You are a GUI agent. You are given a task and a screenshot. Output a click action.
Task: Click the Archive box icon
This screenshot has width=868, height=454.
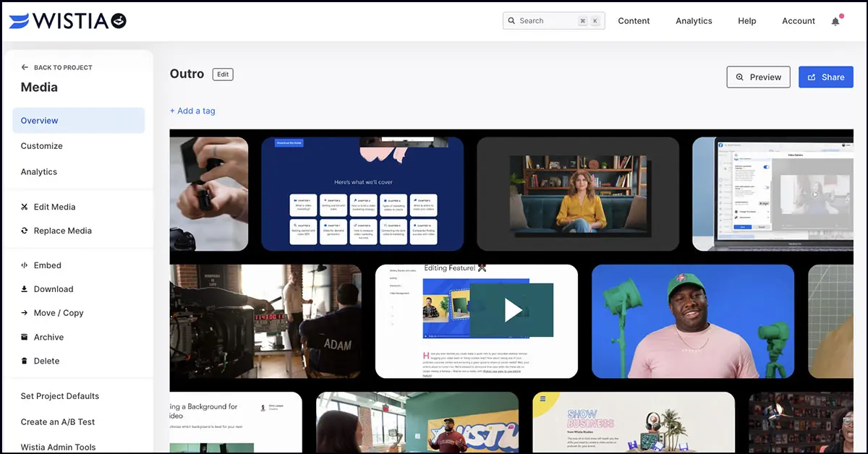pos(25,337)
